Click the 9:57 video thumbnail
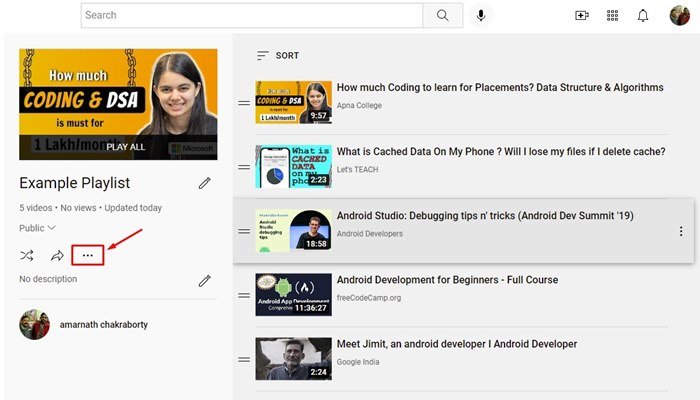700x400 pixels. (x=293, y=102)
